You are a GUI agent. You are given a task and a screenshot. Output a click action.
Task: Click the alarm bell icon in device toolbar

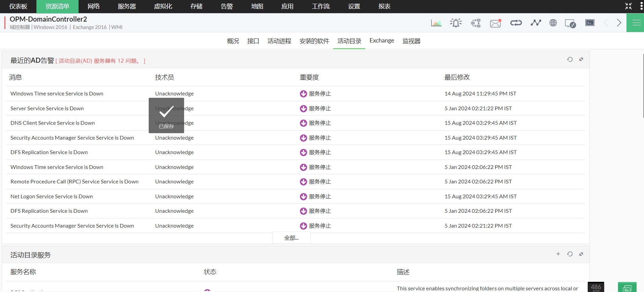point(456,23)
